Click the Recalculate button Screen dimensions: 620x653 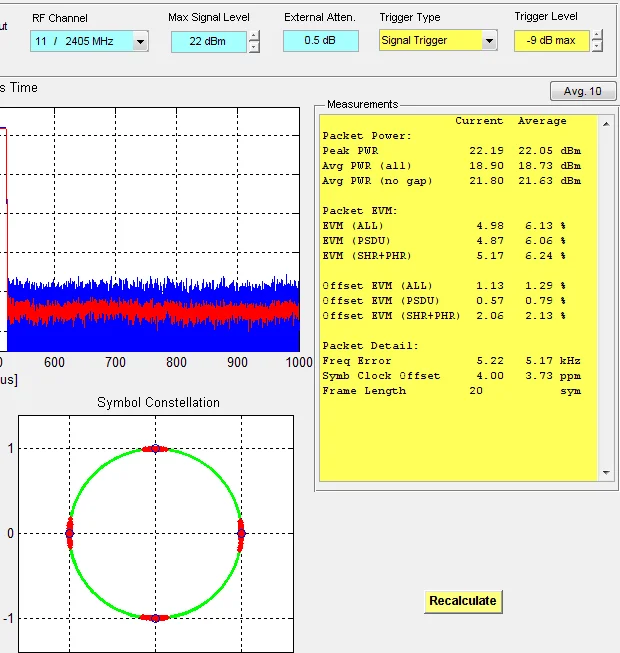click(x=462, y=601)
